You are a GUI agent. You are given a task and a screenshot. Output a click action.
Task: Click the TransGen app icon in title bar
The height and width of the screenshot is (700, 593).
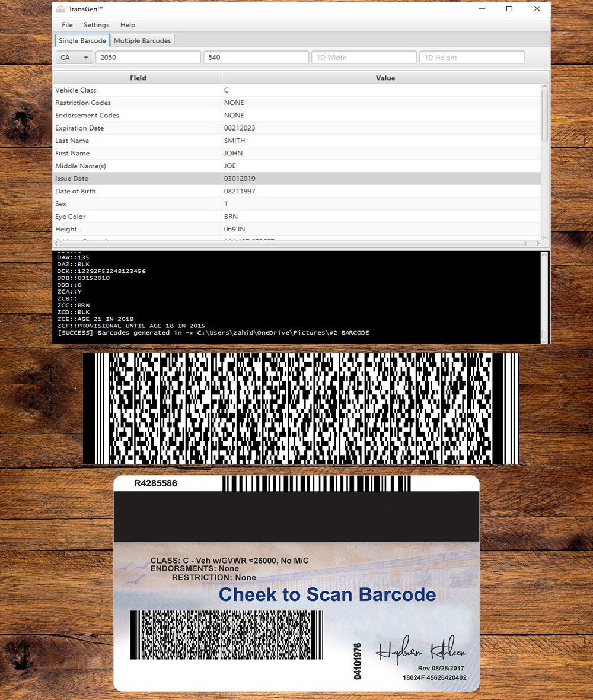pos(60,9)
